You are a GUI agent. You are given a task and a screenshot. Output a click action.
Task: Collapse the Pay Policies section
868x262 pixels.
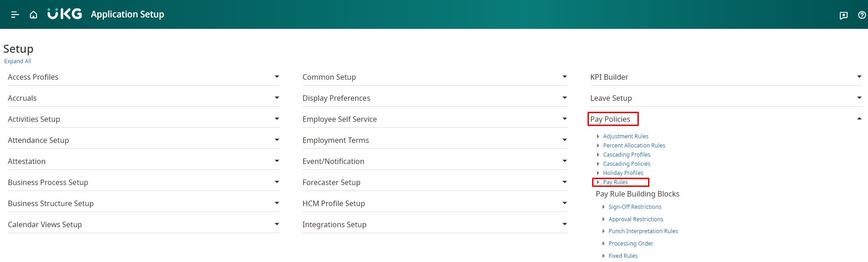point(859,119)
